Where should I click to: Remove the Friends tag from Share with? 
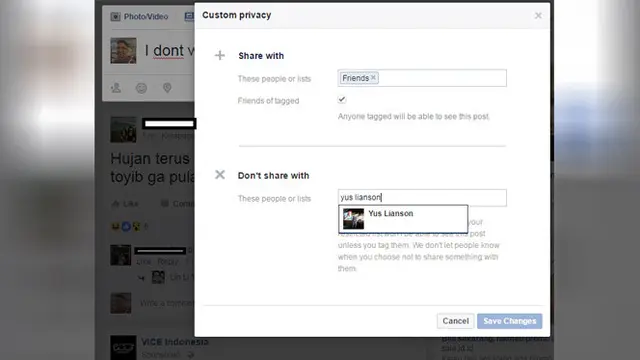point(373,78)
